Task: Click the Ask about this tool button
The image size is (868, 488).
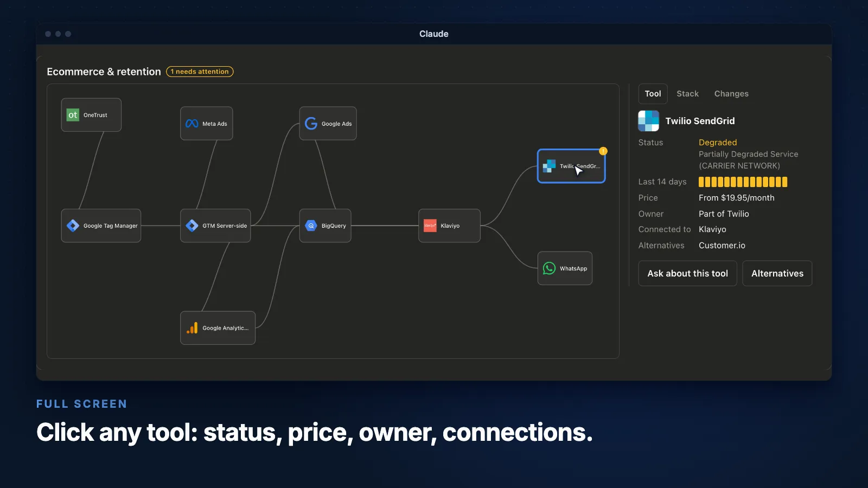Action: click(687, 273)
